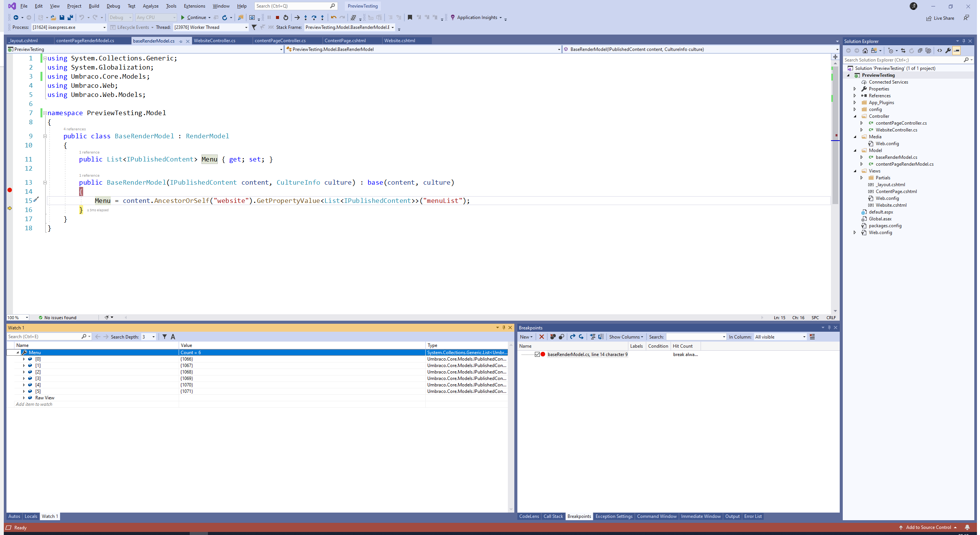Collapse the Menu watch entry

point(17,353)
